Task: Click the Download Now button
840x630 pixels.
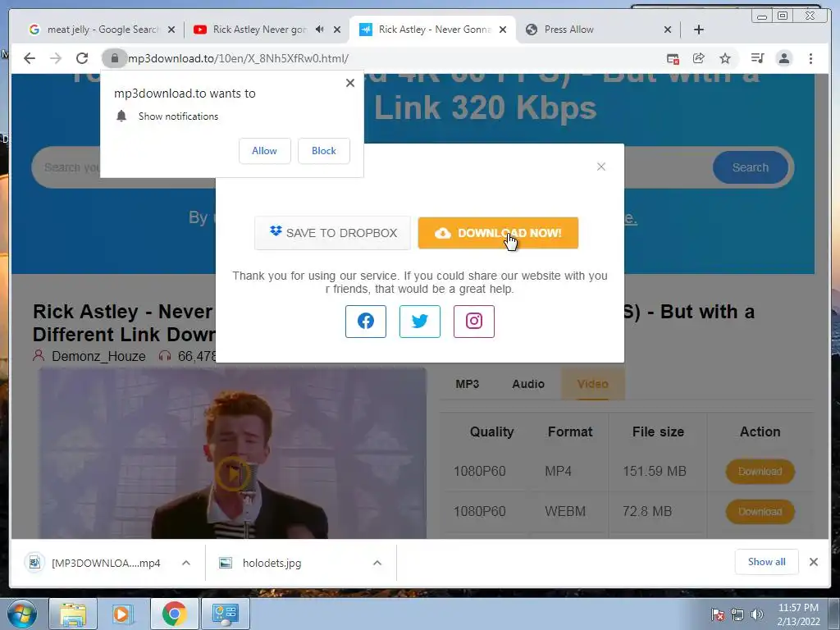Action: (x=498, y=233)
